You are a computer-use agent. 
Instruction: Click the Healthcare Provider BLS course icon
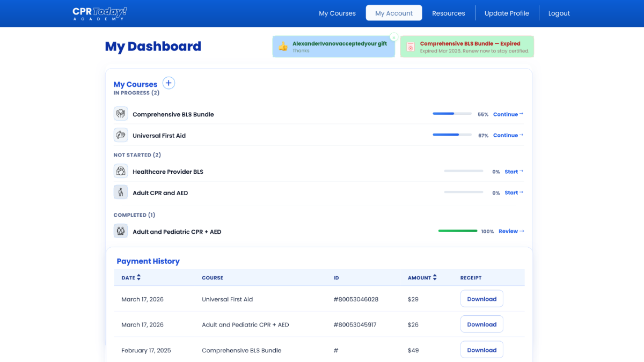click(121, 171)
